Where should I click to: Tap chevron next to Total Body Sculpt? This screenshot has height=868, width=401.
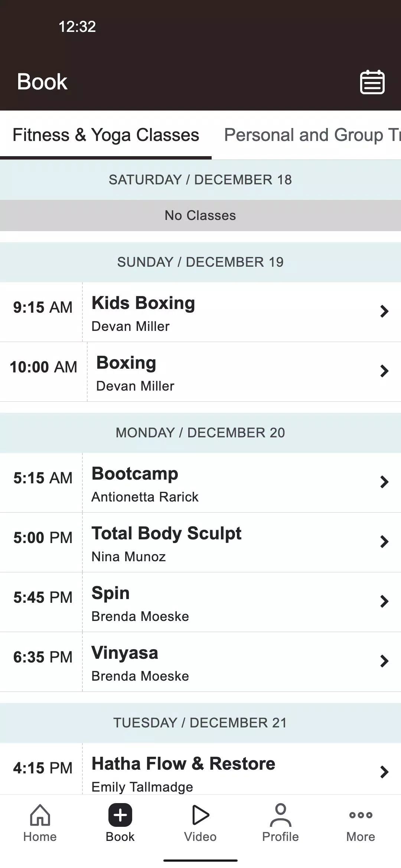click(384, 542)
